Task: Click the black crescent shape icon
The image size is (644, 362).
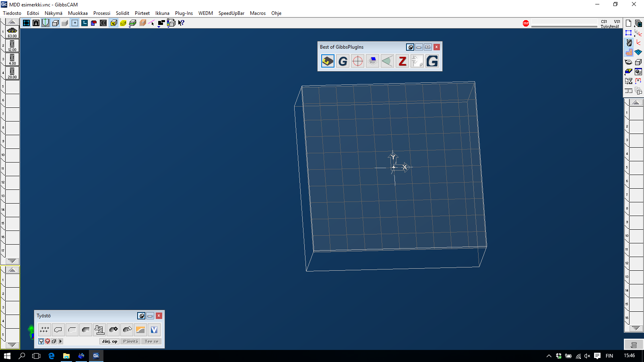Action: 103,23
